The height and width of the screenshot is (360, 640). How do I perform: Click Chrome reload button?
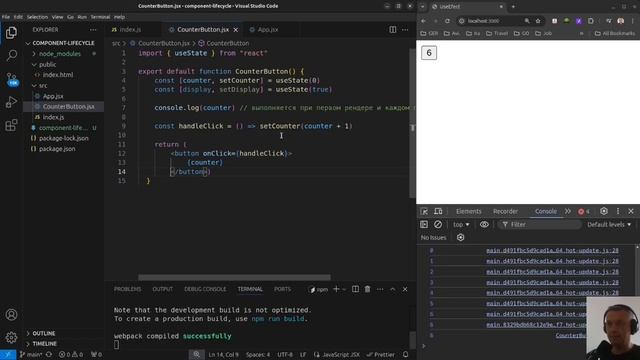[x=447, y=21]
